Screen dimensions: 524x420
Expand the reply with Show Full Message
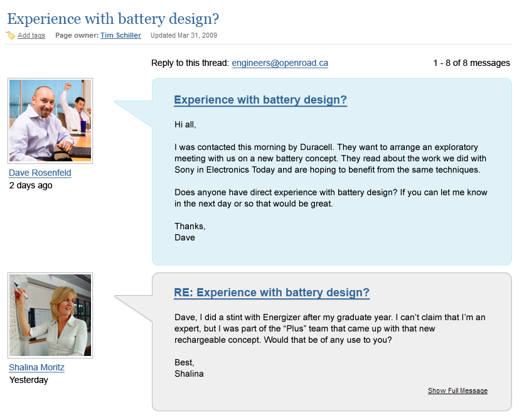tap(457, 390)
